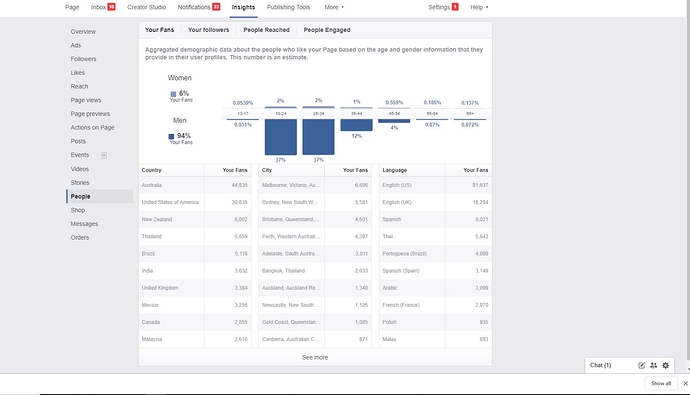This screenshot has height=395, width=690.
Task: Click the men 25-34 age bar
Action: [318, 137]
